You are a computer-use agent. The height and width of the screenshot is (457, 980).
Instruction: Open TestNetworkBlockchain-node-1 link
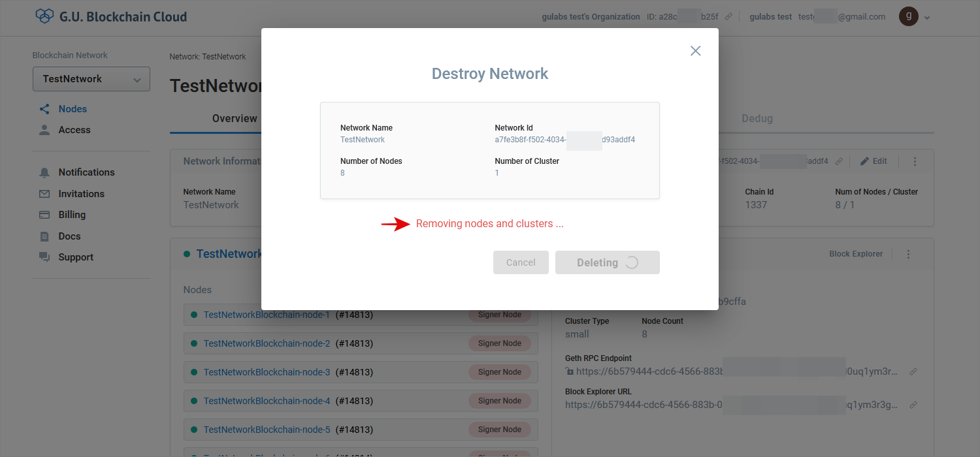coord(267,315)
